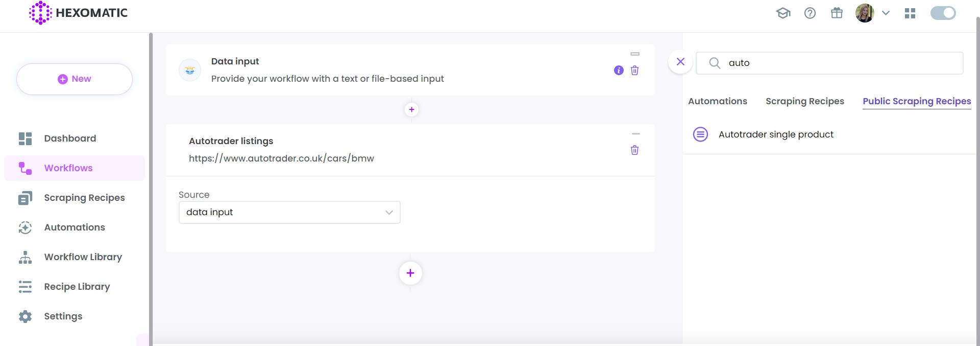
Task: Click the gift box icon
Action: point(837,13)
